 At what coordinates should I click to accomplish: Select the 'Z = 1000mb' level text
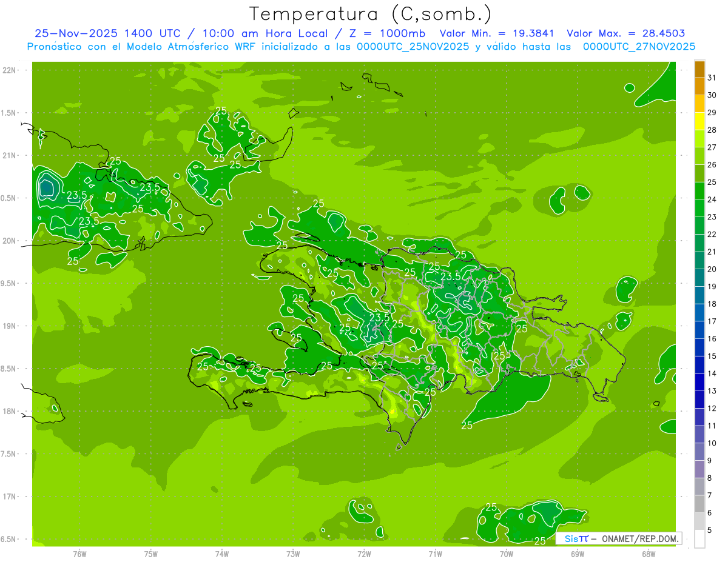tap(386, 33)
